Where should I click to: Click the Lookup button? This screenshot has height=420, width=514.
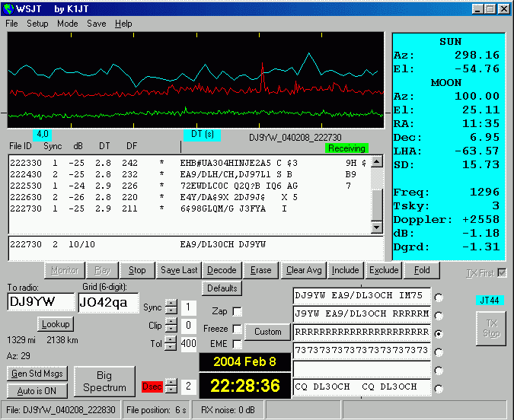56,324
